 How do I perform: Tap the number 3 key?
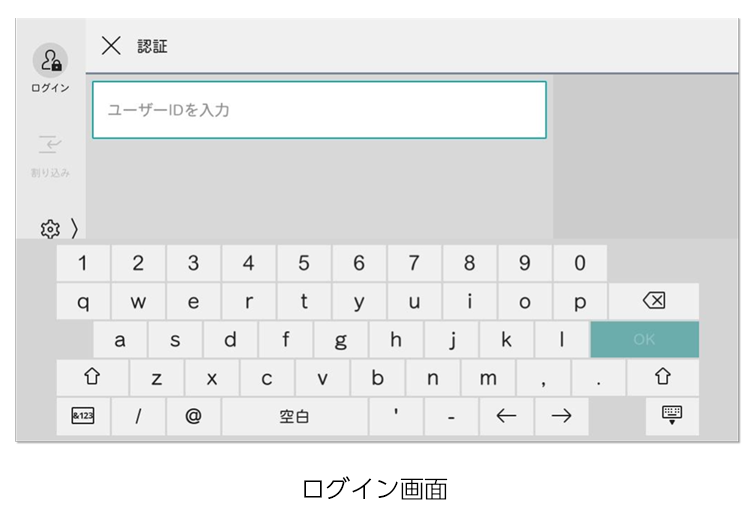193,263
